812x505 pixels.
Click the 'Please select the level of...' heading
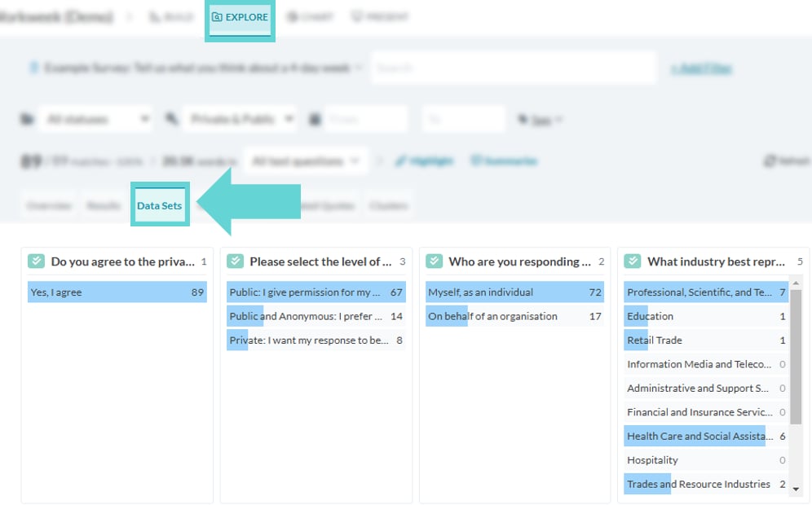[x=320, y=261]
